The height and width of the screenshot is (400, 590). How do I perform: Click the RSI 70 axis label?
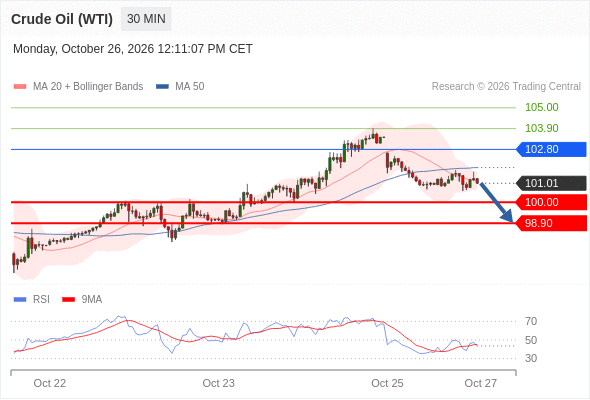point(531,321)
